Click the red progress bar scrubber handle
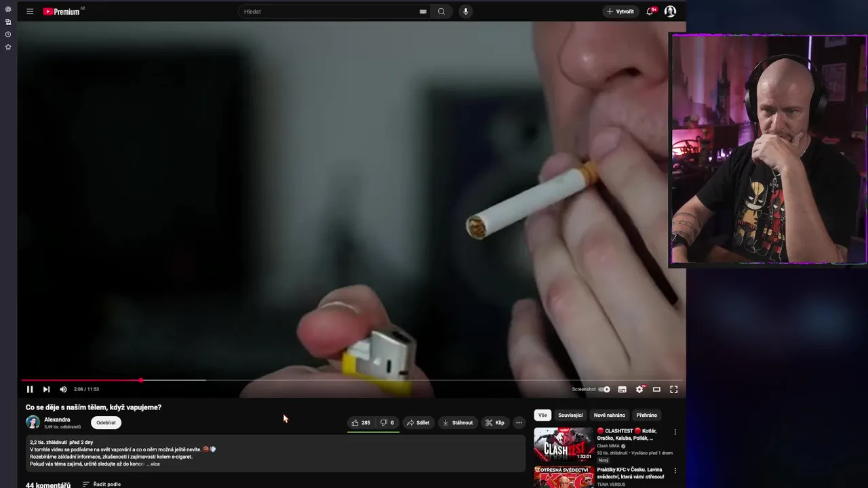This screenshot has height=488, width=868. [x=141, y=380]
